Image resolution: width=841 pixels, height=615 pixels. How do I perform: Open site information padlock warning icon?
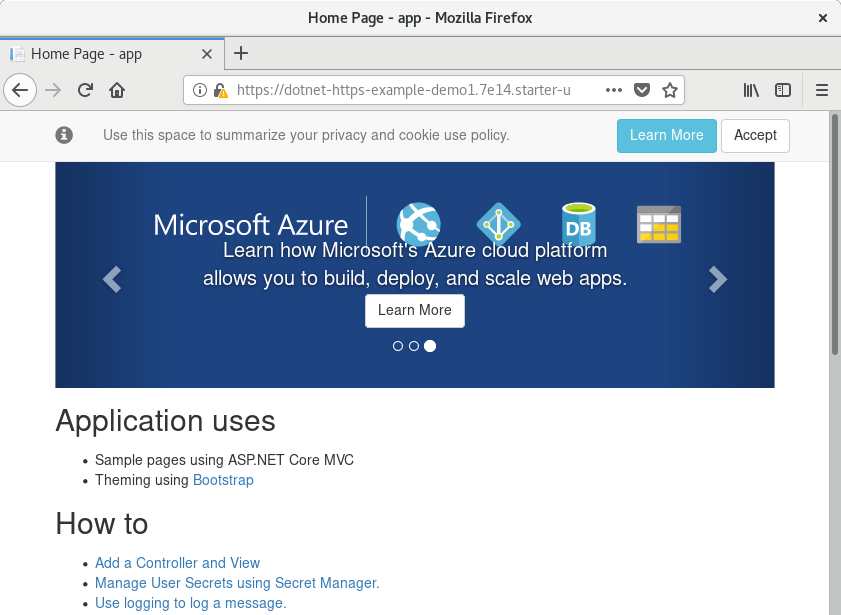[220, 90]
